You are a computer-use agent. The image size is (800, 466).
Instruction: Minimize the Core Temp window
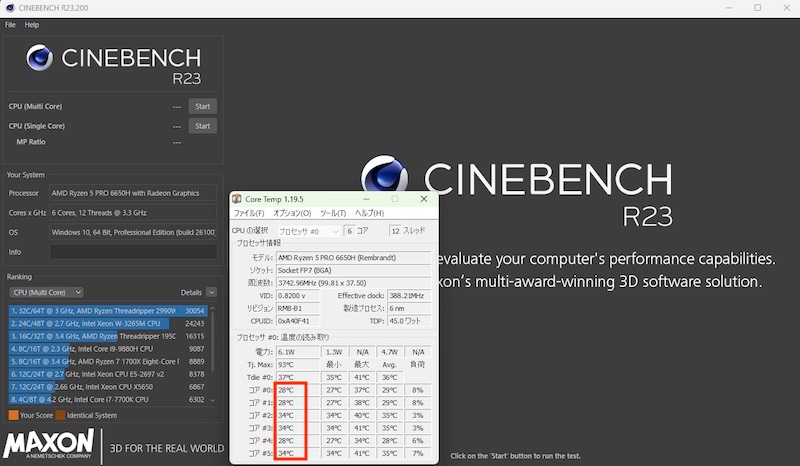coord(366,199)
